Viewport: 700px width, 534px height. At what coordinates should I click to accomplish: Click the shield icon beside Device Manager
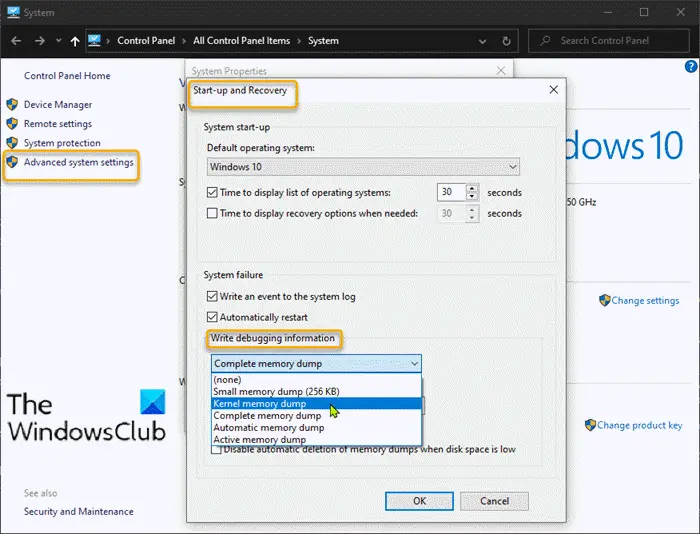coord(12,104)
